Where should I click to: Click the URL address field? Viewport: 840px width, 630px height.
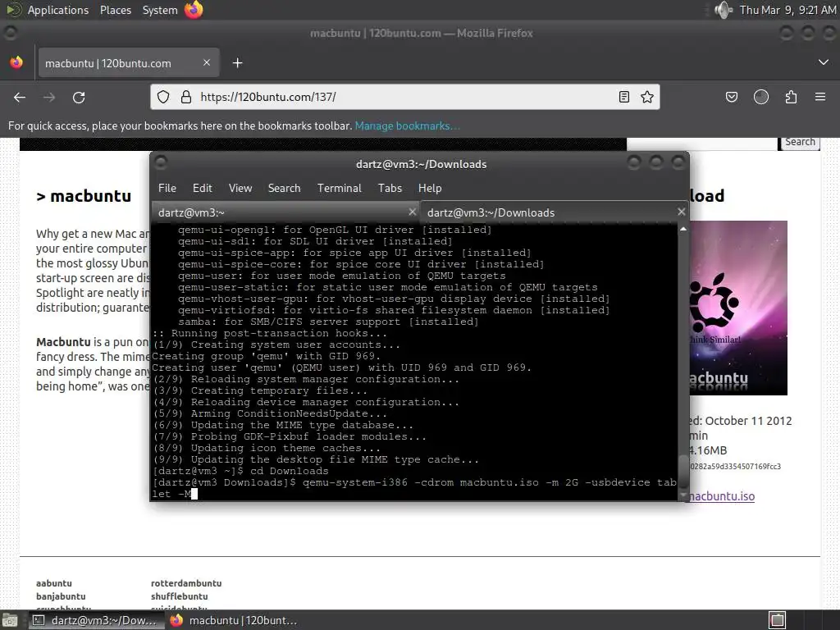404,97
